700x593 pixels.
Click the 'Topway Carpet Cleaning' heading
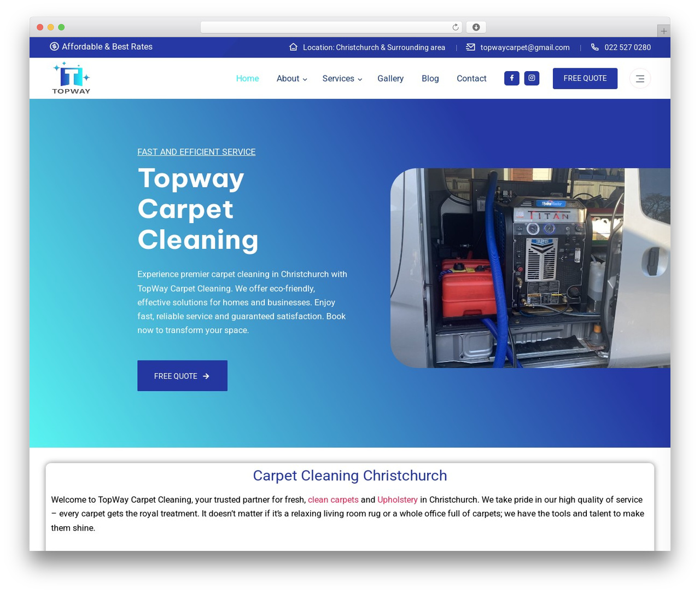[198, 209]
